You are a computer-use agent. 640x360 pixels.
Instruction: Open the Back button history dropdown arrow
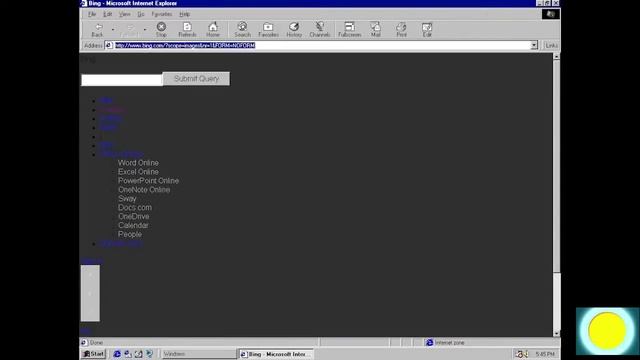[x=113, y=30]
